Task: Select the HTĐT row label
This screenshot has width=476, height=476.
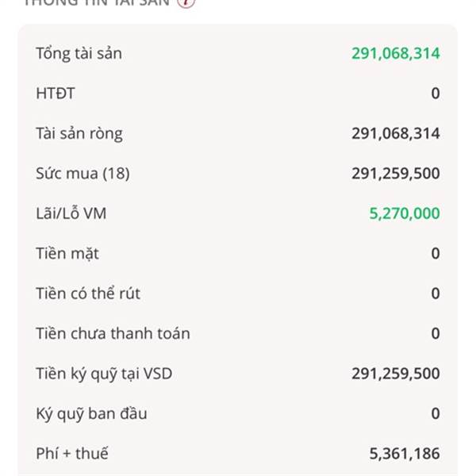Action: (56, 94)
